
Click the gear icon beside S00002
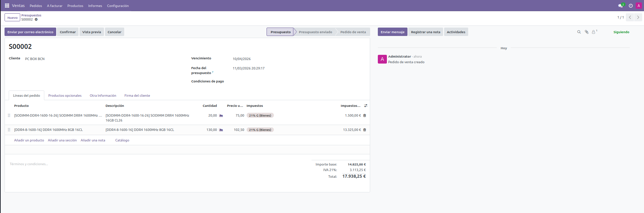click(x=36, y=20)
